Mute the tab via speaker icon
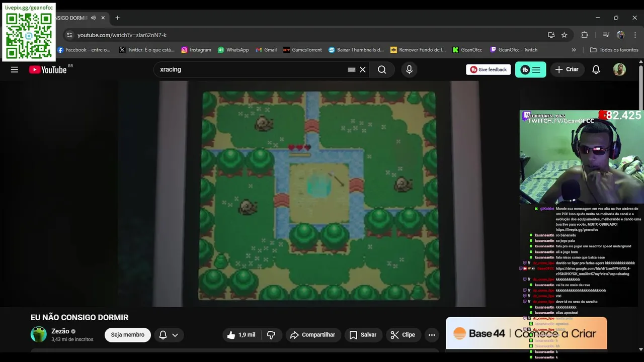Screen dimensions: 644x362 (x=93, y=18)
